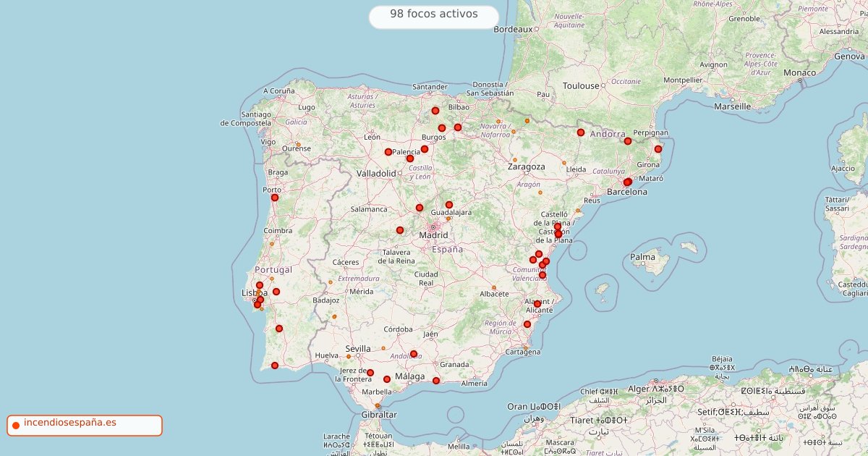Select the fire marker west of Madrid
This screenshot has height=456, width=868.
coord(400,230)
